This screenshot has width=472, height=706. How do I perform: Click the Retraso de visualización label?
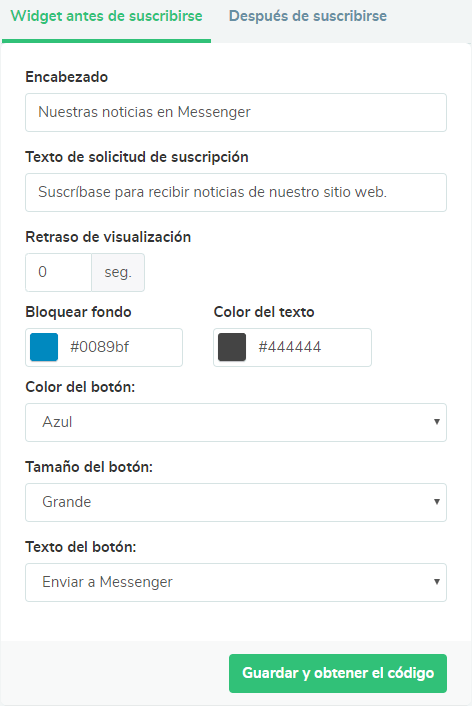tap(108, 237)
